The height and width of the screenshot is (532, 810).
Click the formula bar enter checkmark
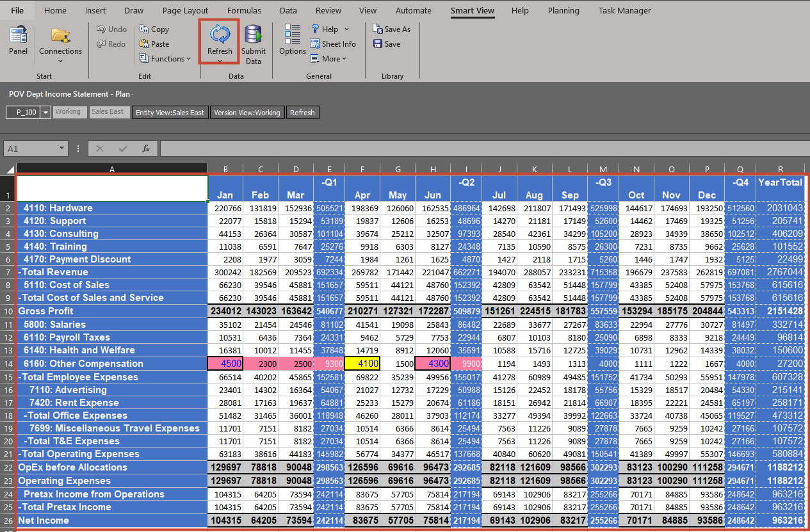point(123,149)
